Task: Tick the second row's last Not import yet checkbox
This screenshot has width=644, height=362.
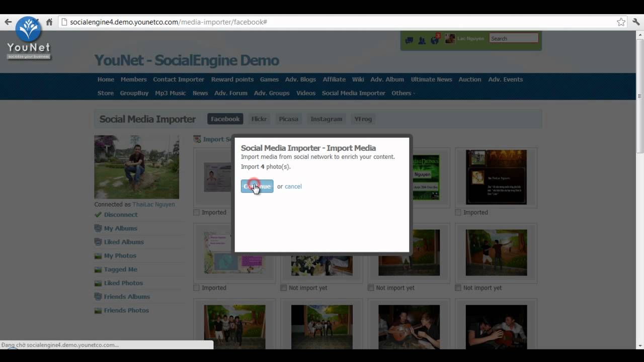Action: (x=458, y=288)
